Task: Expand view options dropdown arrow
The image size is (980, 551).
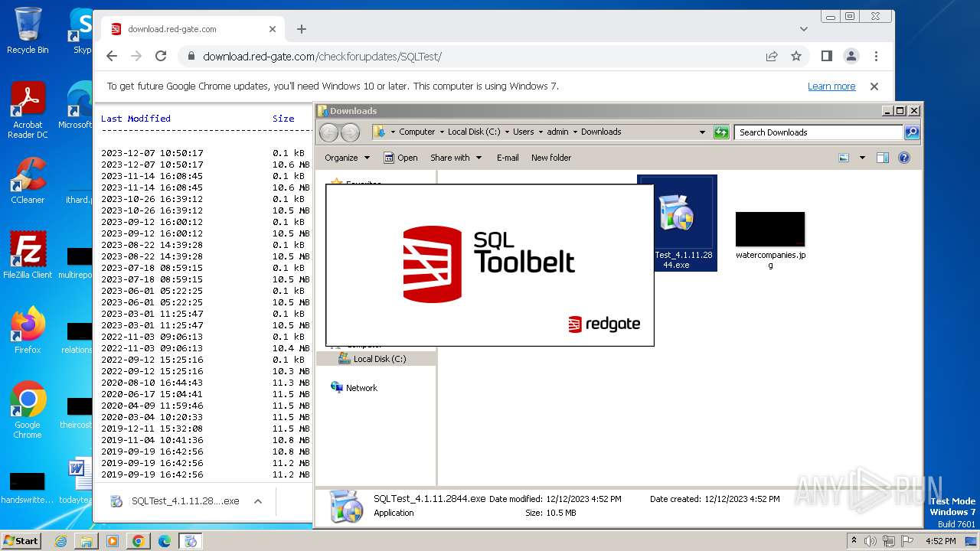Action: (x=862, y=158)
